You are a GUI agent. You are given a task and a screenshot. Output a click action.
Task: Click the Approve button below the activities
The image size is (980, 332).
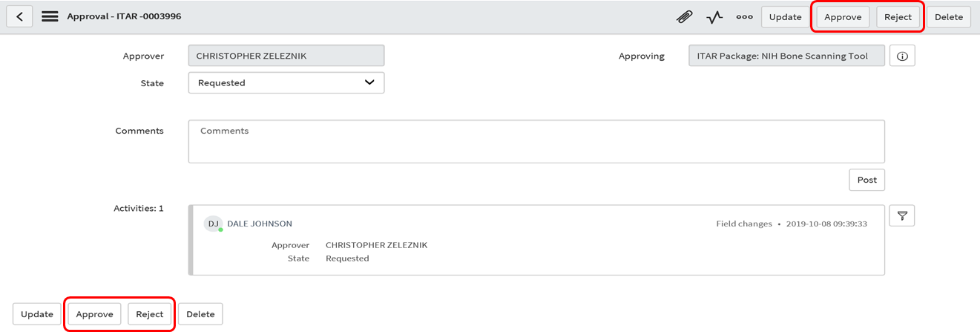[94, 314]
